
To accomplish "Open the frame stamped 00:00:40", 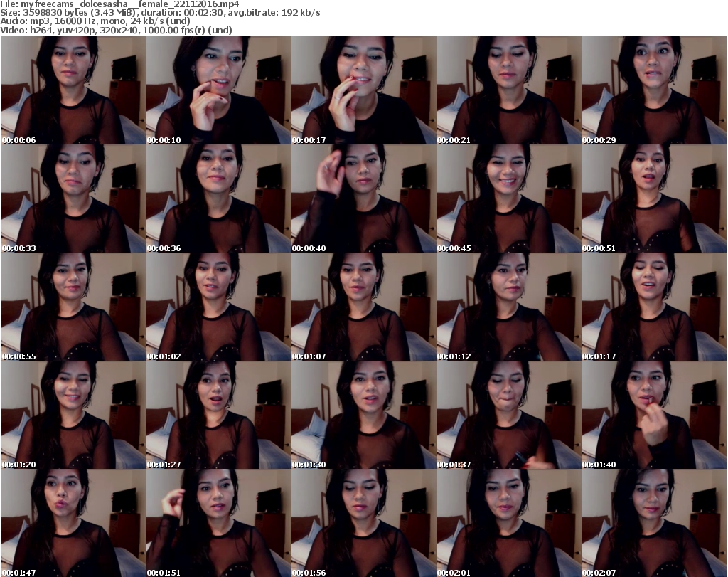I will [363, 198].
